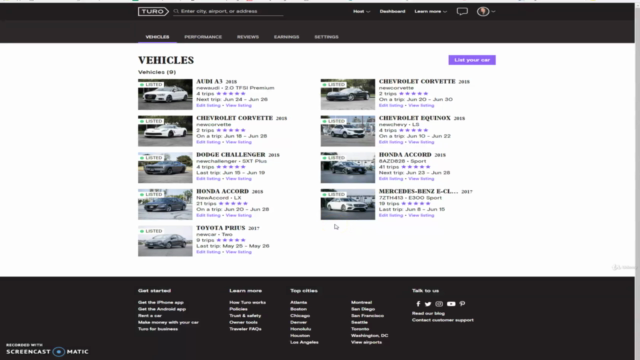The width and height of the screenshot is (640, 360).
Task: Edit listing for Audi A3
Action: point(208,105)
